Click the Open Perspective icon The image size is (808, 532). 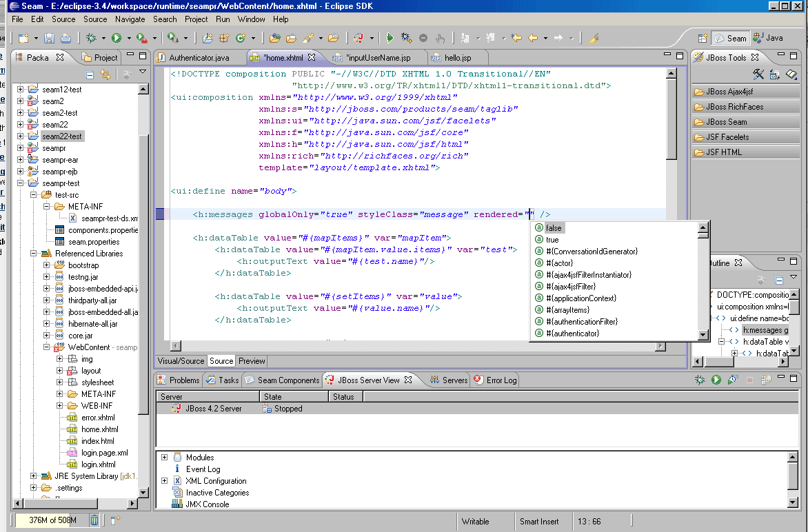[702, 39]
